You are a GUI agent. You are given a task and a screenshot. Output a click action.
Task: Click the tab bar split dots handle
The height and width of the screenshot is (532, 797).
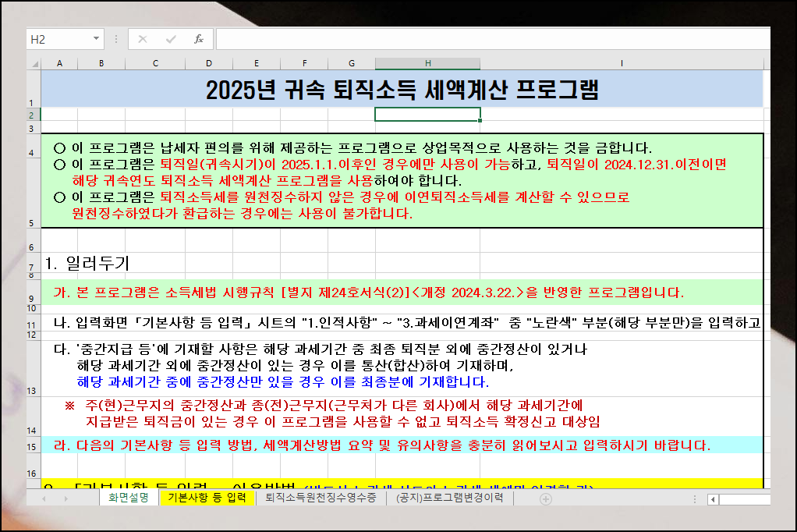coord(694,499)
